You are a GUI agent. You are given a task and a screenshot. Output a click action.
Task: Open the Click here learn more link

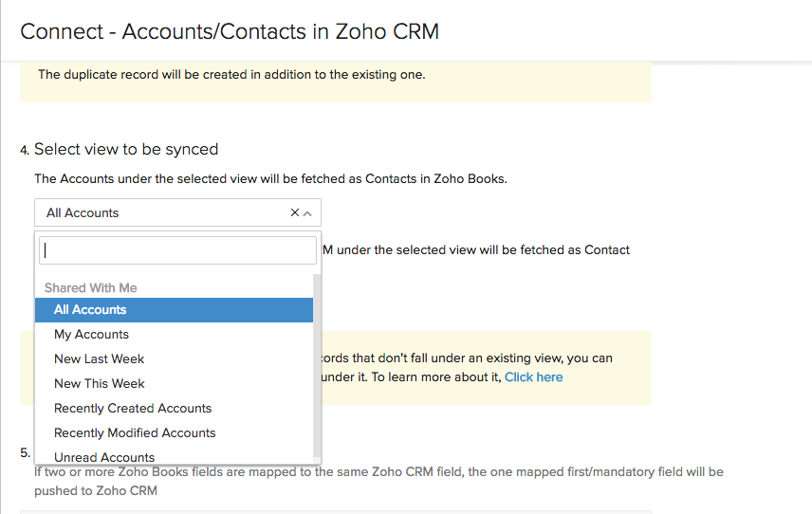point(533,377)
